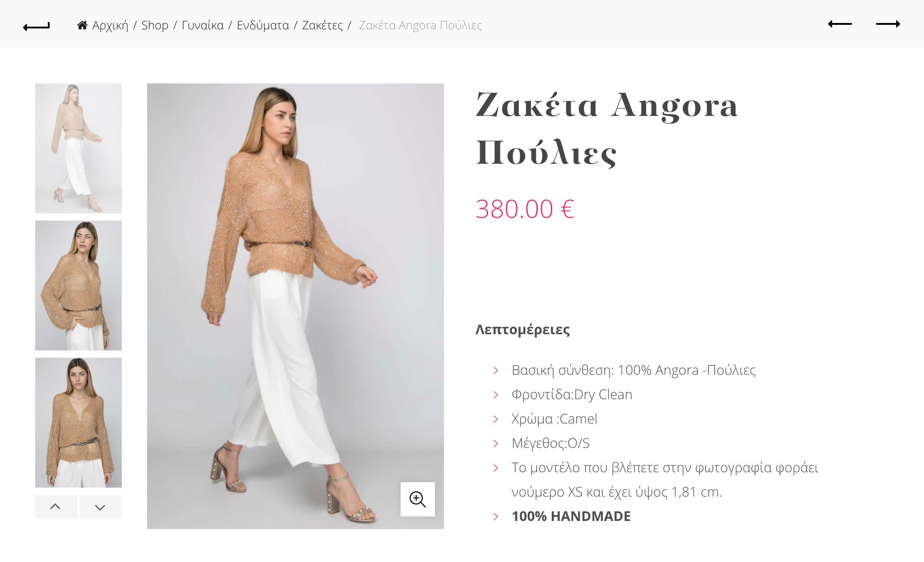Select the front pose thumbnail
924x562 pixels.
pos(79,423)
